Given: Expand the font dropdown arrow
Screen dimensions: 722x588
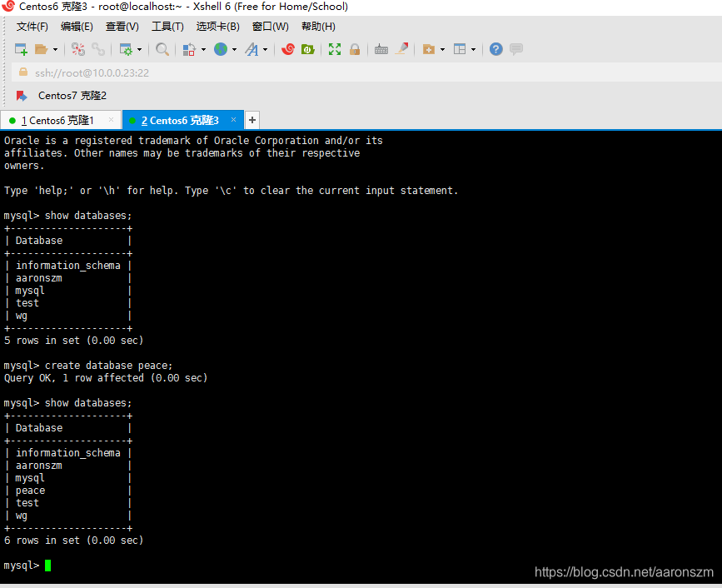Looking at the screenshot, I should [265, 49].
